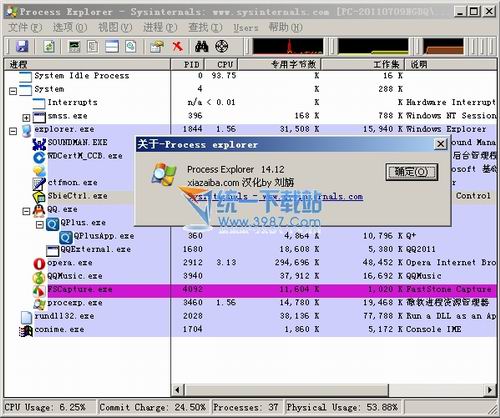
Task: Open the System Information toolbar icon
Action: point(74,46)
